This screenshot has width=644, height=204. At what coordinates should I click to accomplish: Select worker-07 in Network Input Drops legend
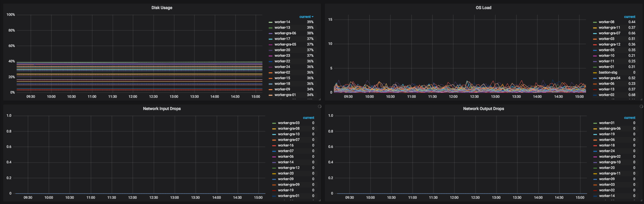286,151
